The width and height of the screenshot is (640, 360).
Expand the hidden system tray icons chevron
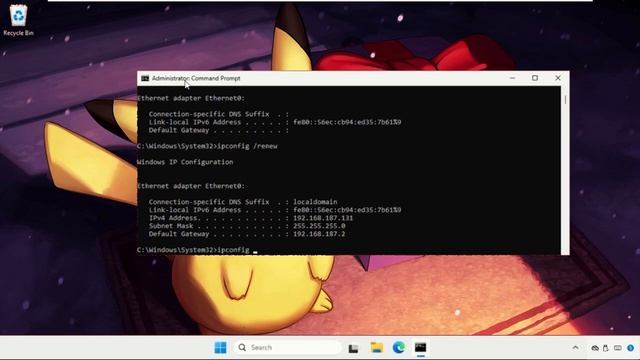[x=576, y=348]
